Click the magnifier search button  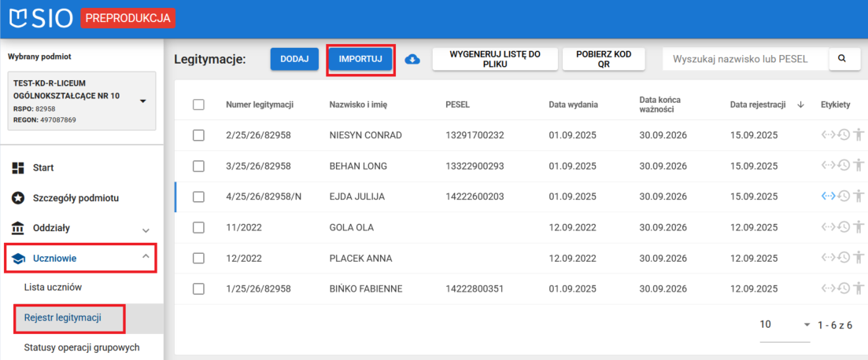click(x=842, y=59)
